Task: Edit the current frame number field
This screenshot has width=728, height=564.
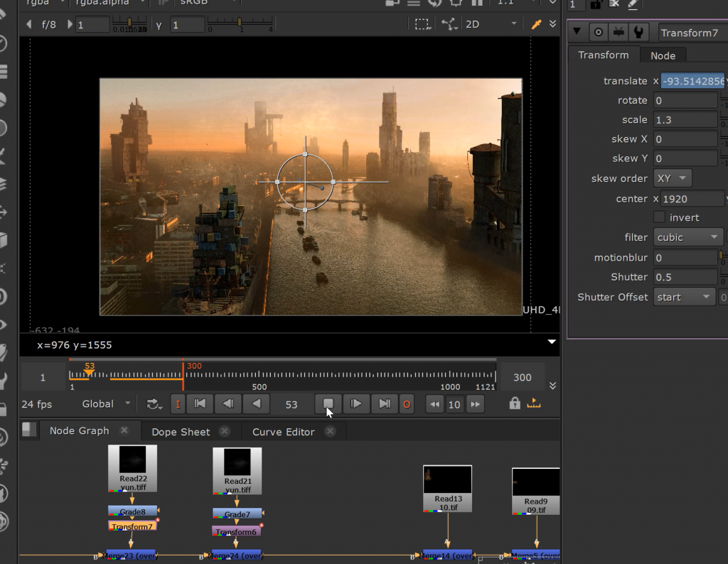Action: pos(291,404)
